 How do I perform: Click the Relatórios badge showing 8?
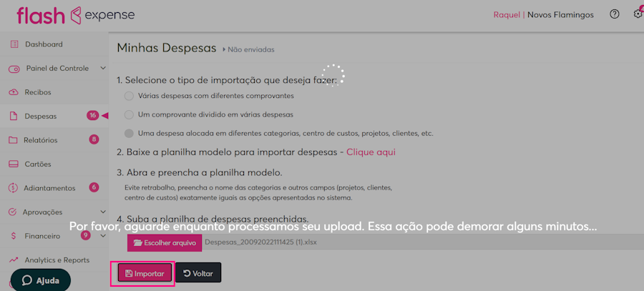click(x=94, y=139)
